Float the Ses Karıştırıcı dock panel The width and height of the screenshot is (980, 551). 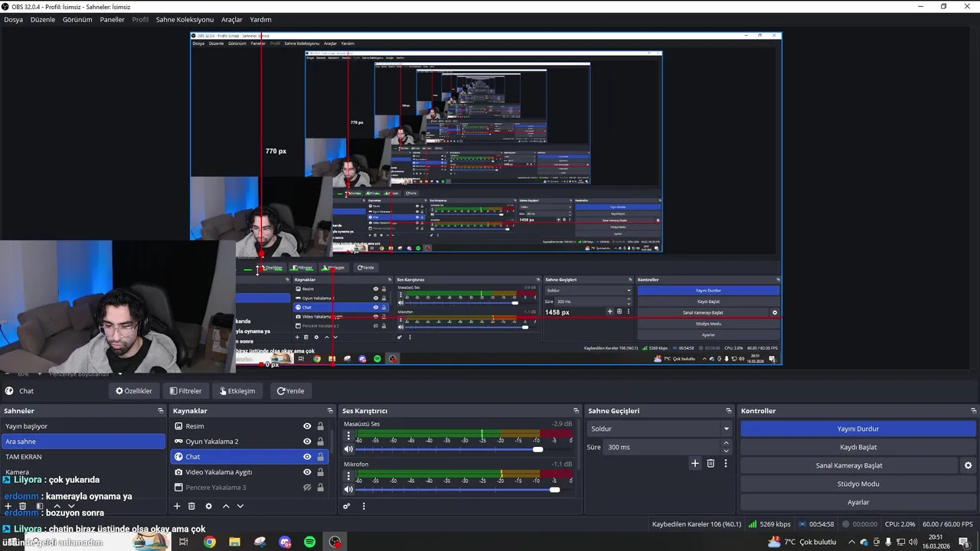click(x=576, y=411)
